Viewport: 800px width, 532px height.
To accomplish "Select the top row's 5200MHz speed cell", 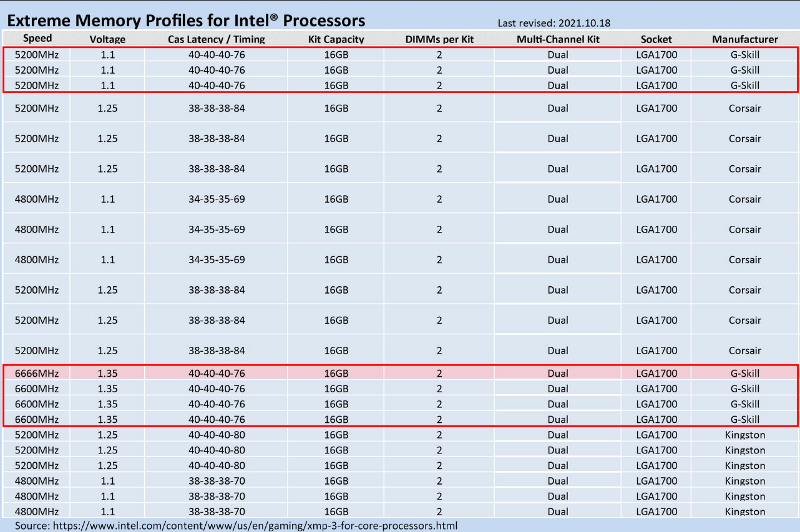I will point(37,54).
